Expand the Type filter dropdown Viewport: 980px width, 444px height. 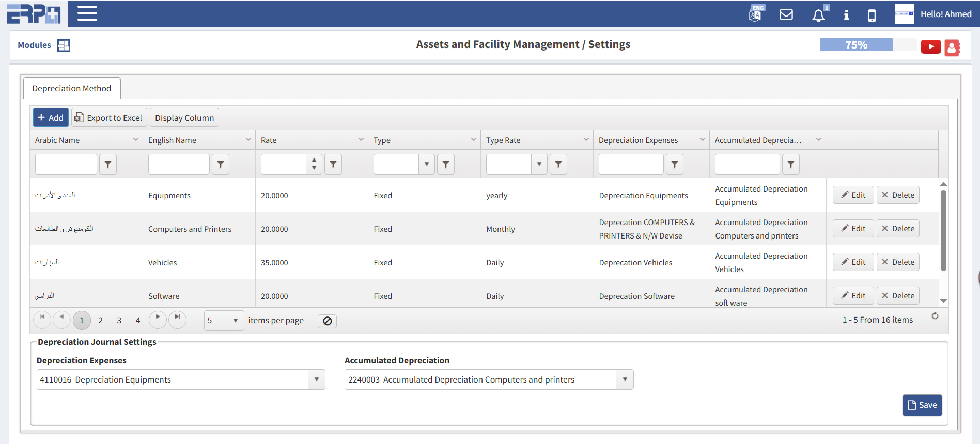[426, 164]
